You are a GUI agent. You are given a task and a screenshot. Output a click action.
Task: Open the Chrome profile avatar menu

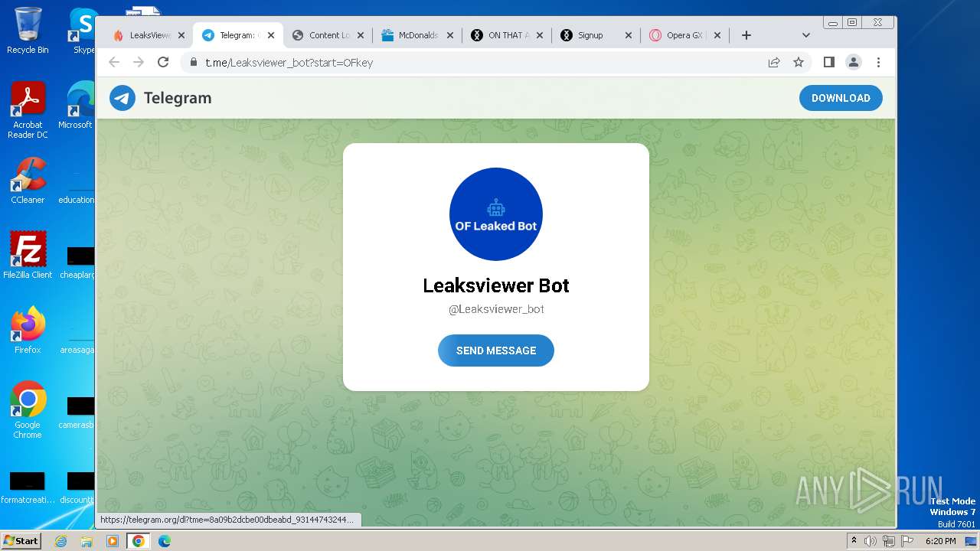854,62
